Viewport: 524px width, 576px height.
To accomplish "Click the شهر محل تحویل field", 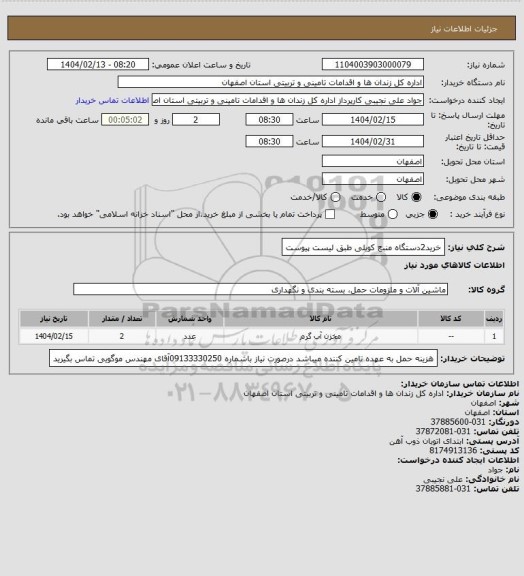I will click(373, 179).
